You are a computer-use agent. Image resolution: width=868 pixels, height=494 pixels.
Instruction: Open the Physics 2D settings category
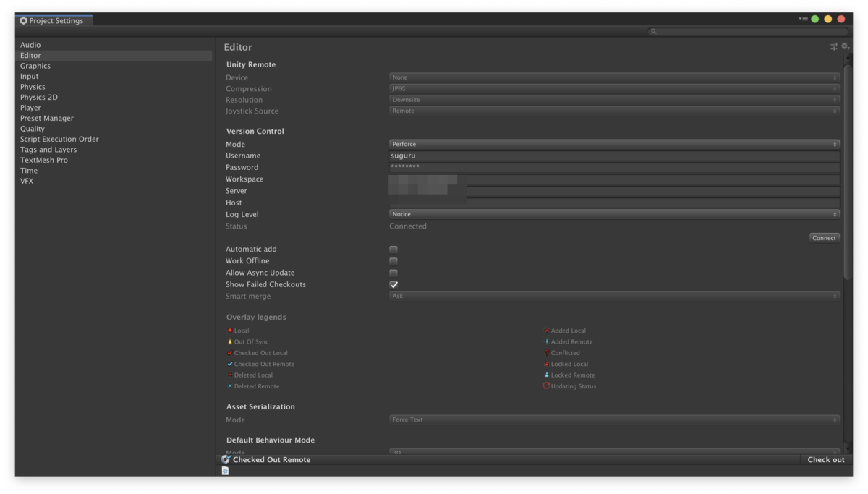pos(39,98)
